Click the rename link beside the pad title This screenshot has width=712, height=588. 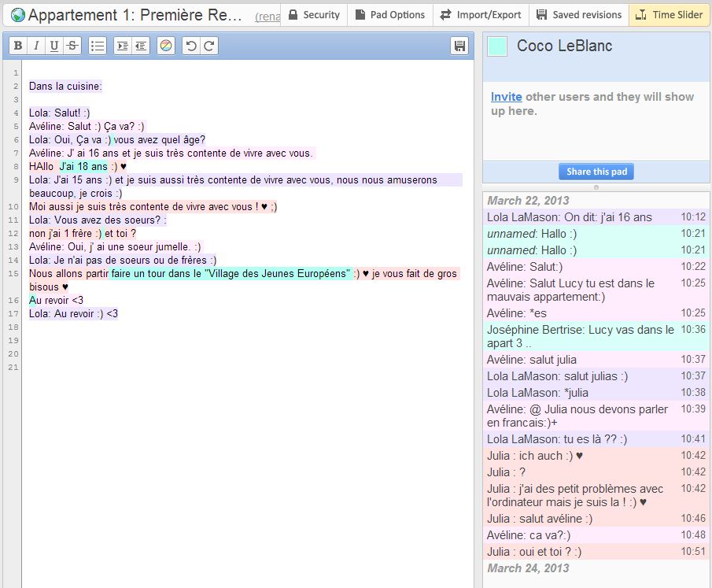267,17
